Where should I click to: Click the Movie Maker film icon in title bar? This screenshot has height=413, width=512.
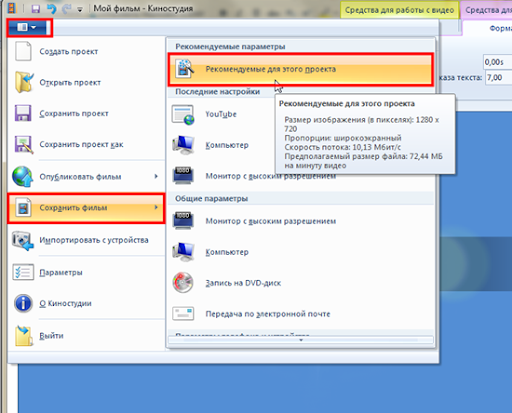(x=12, y=8)
